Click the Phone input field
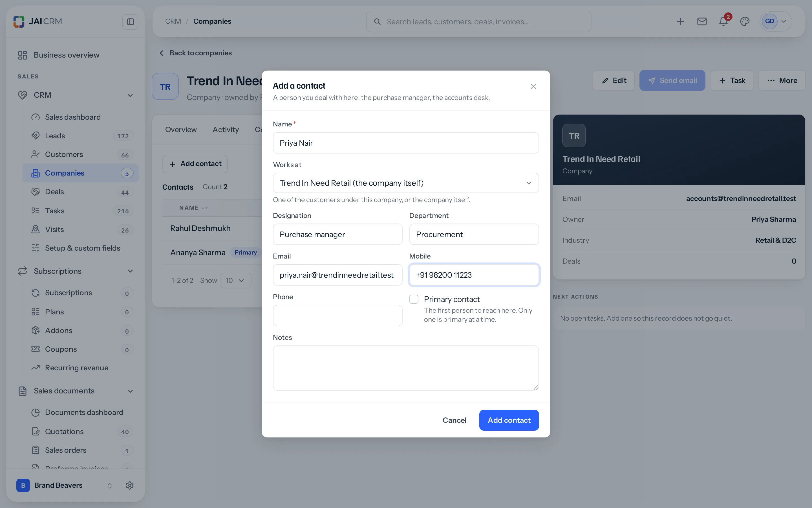 pyautogui.click(x=337, y=316)
